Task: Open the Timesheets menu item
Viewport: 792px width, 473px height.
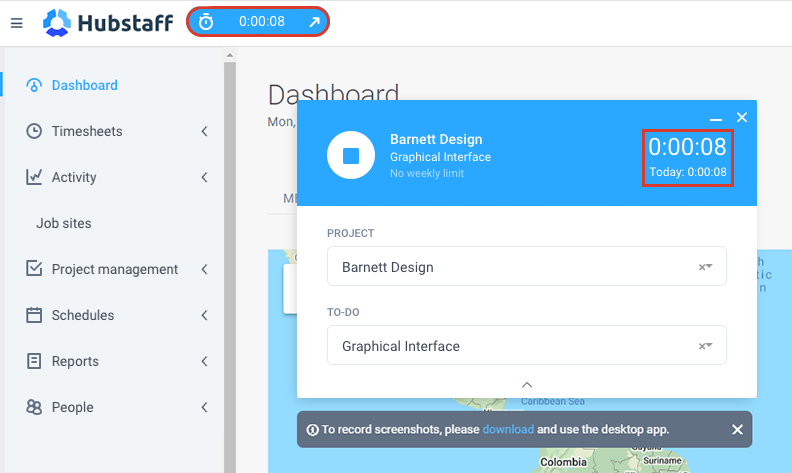Action: tap(87, 131)
